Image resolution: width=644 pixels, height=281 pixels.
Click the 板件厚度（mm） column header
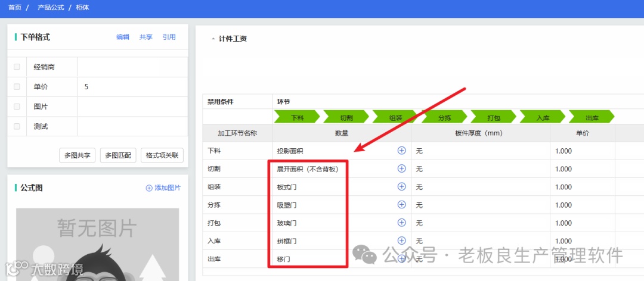tap(481, 133)
